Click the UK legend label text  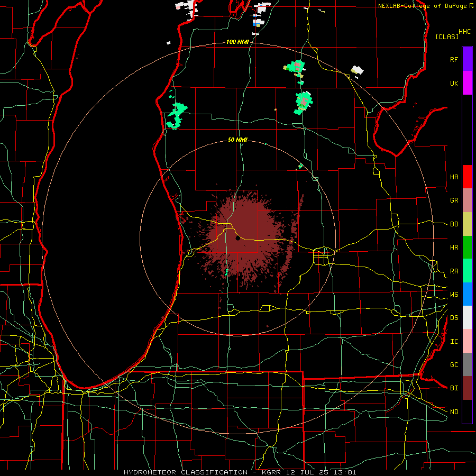454,83
